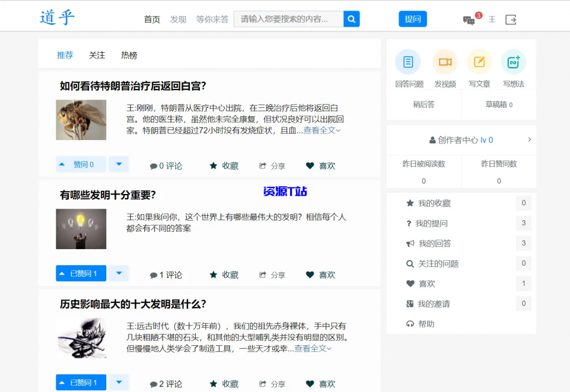Open question 历史影响最大的十大发明是什么?
Viewport: 570px width, 392px height.
(133, 304)
